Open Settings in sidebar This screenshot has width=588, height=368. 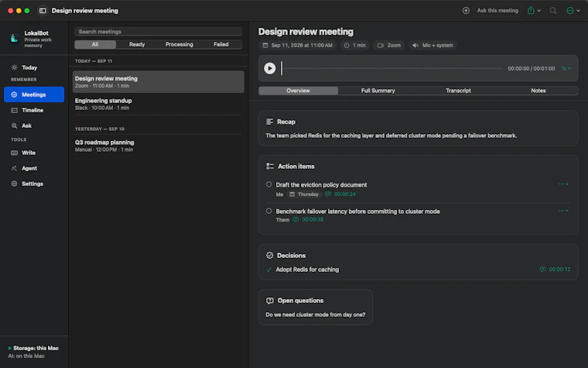[x=34, y=184]
